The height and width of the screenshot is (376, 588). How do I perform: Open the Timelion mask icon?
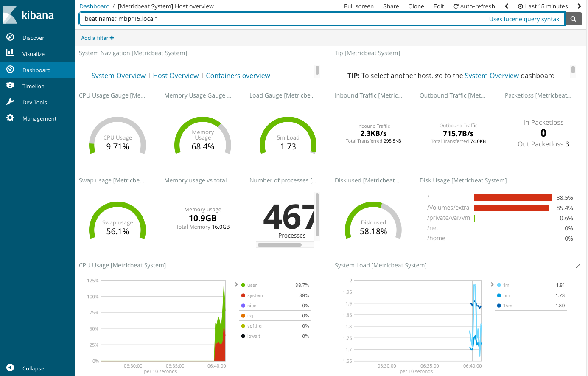[x=10, y=86]
